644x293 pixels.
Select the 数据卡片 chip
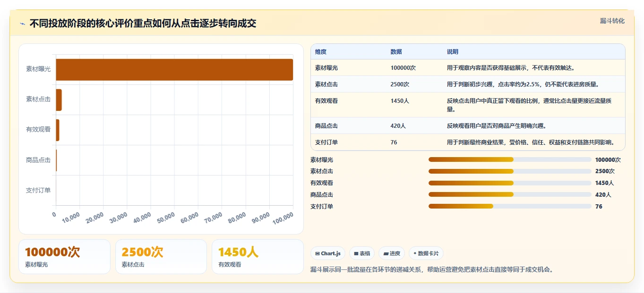pyautogui.click(x=426, y=253)
